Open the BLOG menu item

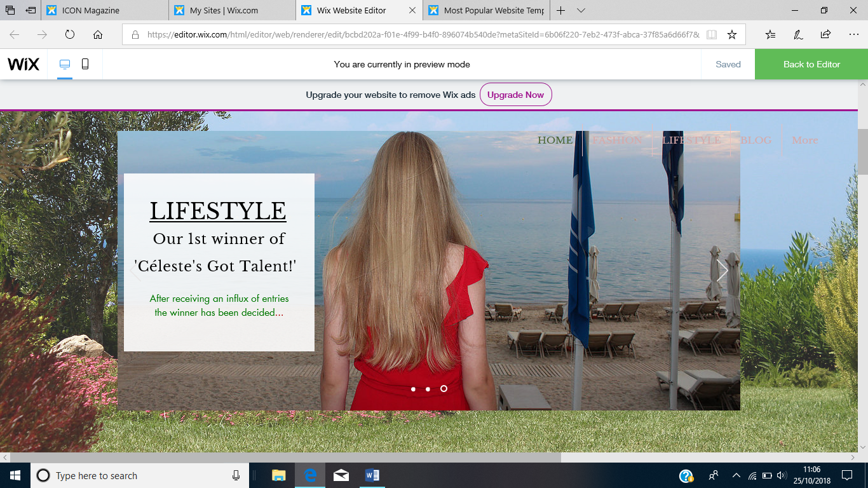point(756,140)
